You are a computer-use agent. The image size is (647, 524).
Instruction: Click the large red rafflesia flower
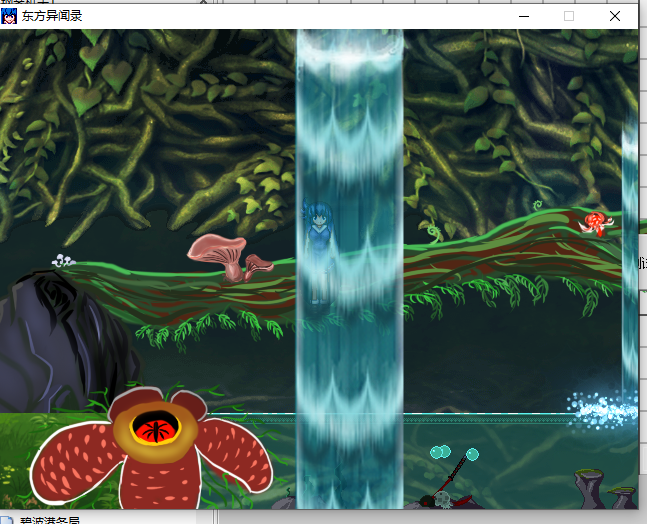pyautogui.click(x=151, y=448)
